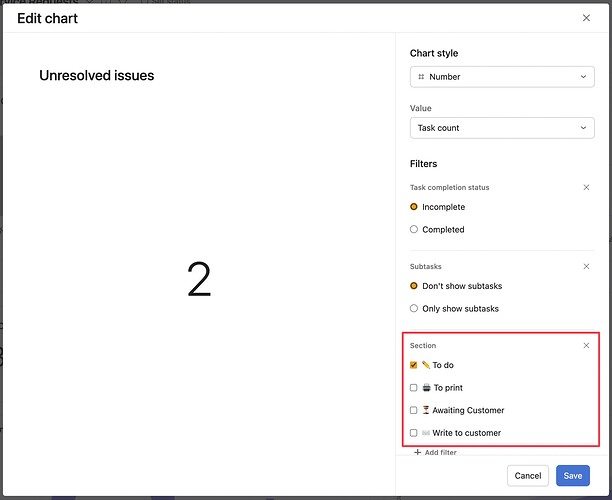
Task: Open the Chart style dropdown
Action: 502,77
